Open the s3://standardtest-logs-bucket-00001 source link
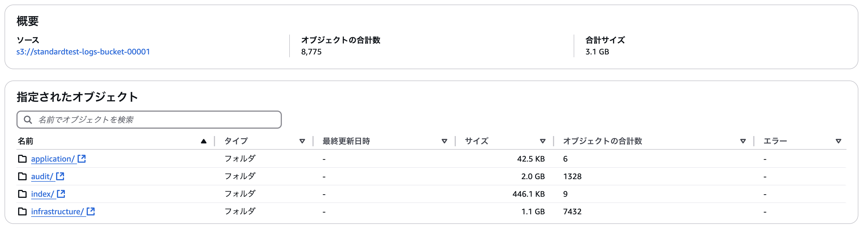The height and width of the screenshot is (233, 868). point(83,52)
